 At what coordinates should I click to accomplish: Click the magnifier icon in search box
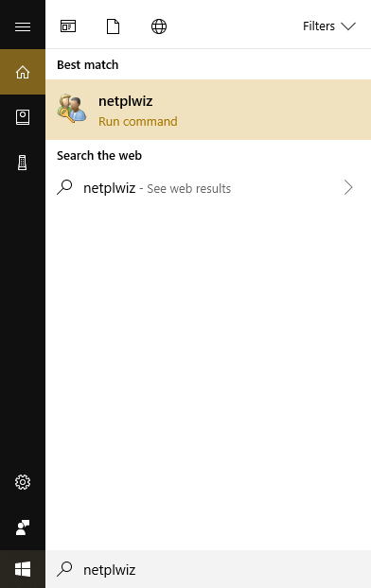click(64, 568)
